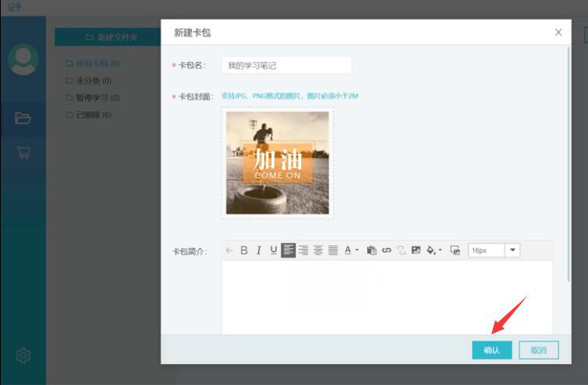Insert a hyperlink via the link icon
Viewport: 588px width, 385px height.
[386, 250]
